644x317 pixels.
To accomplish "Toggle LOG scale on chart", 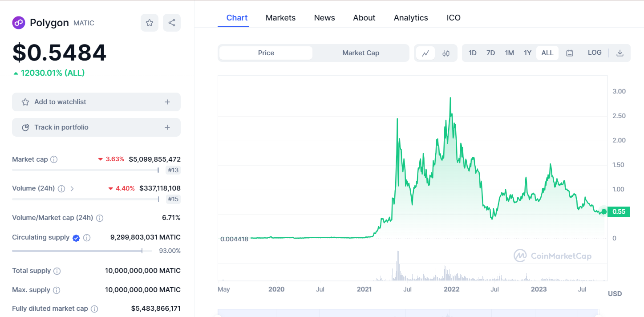I will click(x=595, y=53).
